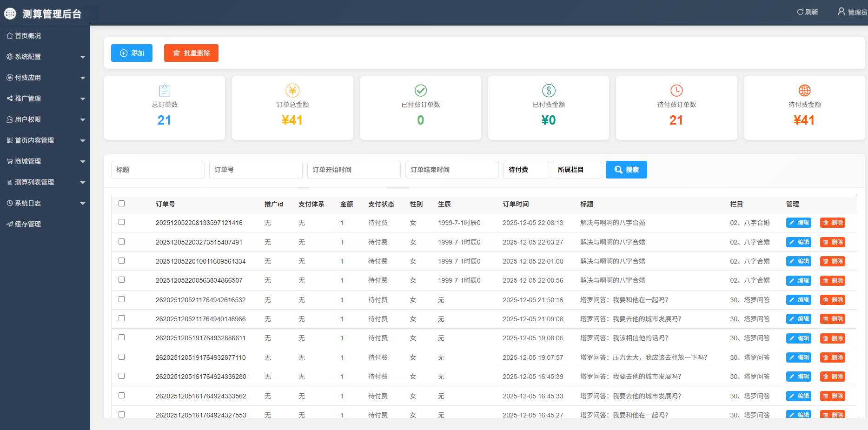Click the globe icon above 待付费金额
This screenshot has width=868, height=430.
(804, 90)
